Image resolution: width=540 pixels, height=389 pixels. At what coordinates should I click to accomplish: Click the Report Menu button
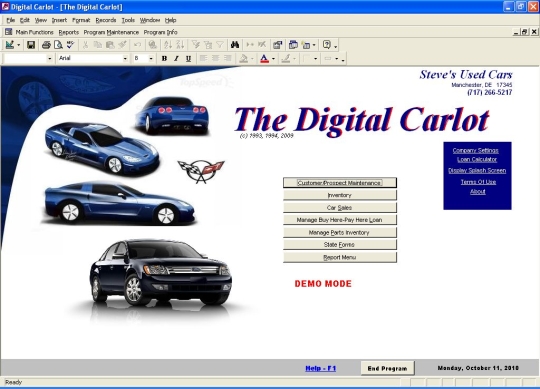tap(340, 257)
